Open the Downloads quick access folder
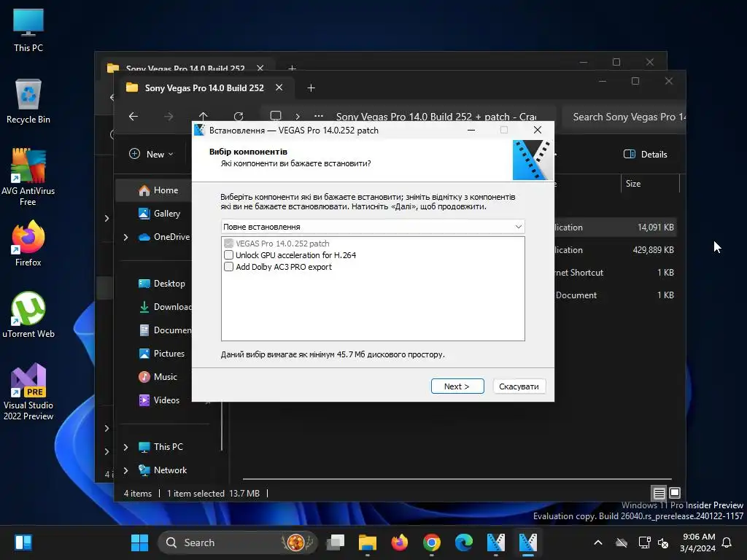 click(165, 307)
